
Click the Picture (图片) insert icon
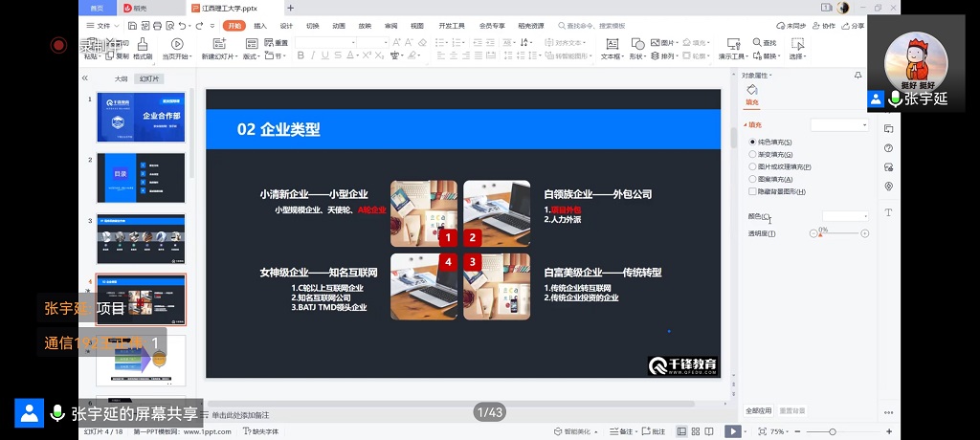pyautogui.click(x=655, y=42)
